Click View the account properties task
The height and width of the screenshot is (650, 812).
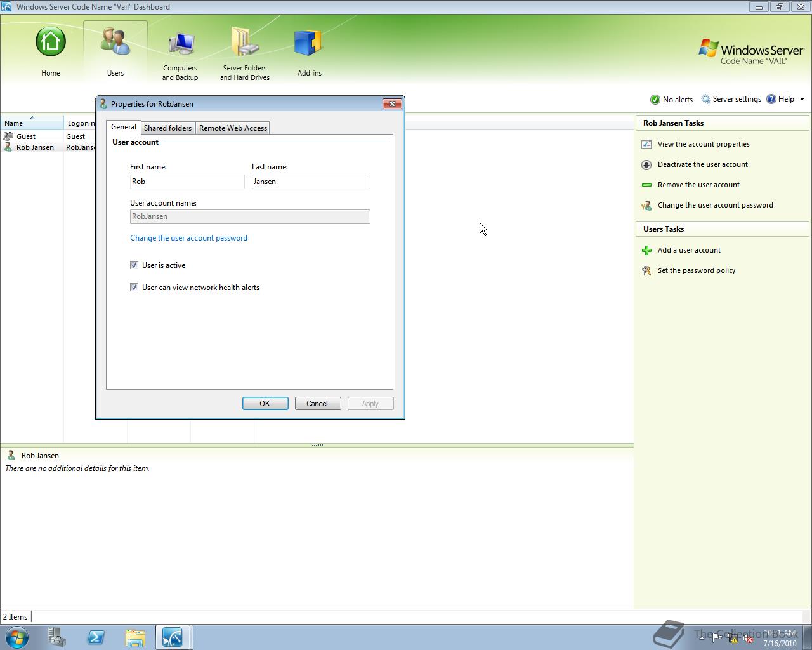(x=704, y=144)
